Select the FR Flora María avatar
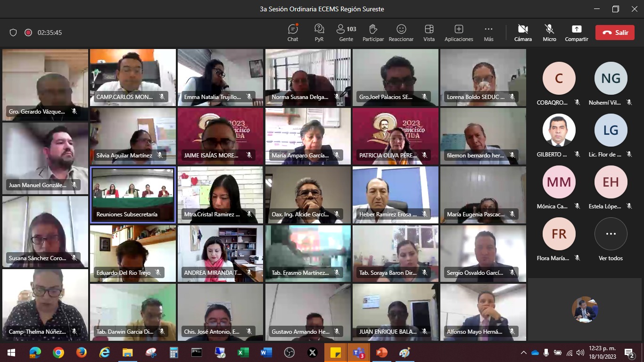The width and height of the screenshot is (644, 362). pyautogui.click(x=559, y=234)
